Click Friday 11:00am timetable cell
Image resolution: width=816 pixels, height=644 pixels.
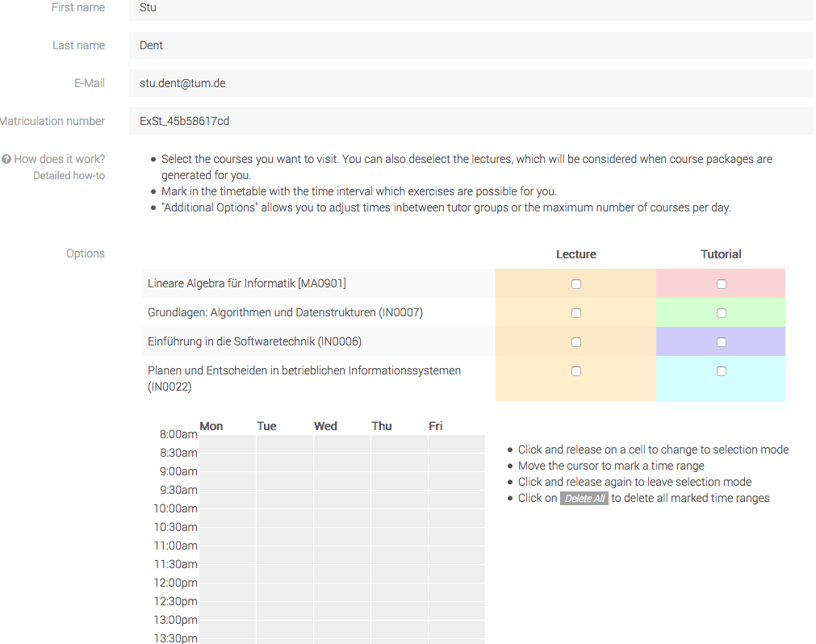pos(456,555)
